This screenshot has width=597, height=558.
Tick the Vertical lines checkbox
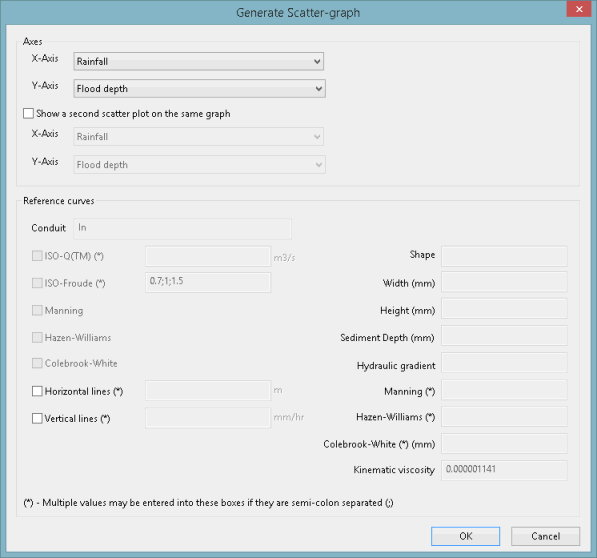click(37, 418)
